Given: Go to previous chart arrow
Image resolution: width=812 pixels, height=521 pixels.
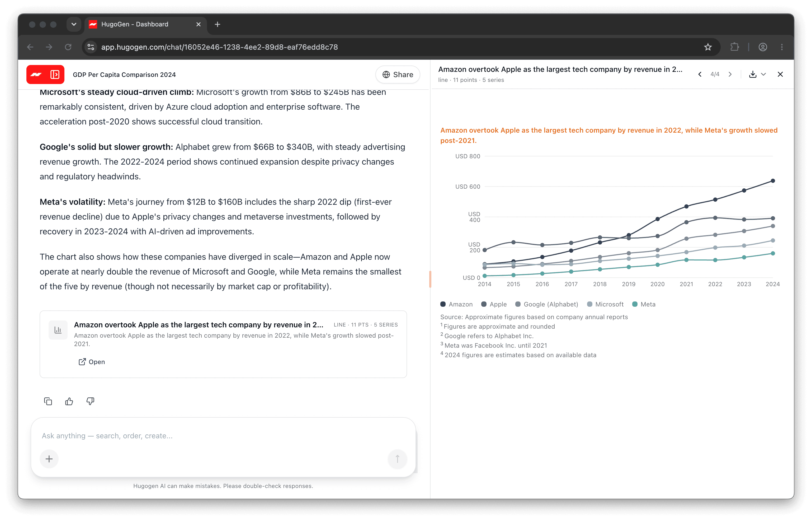Looking at the screenshot, I should point(700,75).
